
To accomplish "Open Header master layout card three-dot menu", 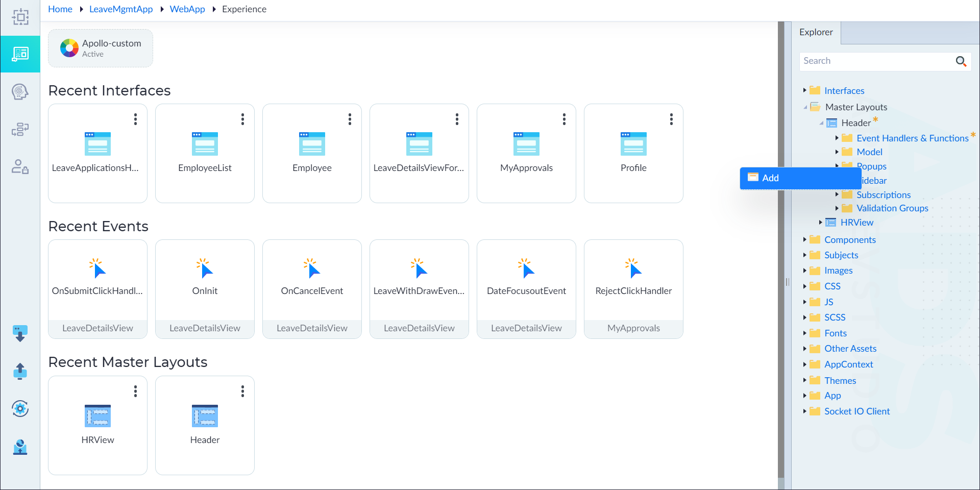I will click(x=242, y=391).
